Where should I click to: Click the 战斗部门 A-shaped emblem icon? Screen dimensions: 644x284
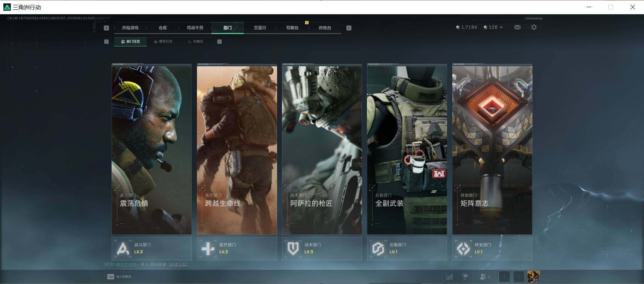point(123,249)
